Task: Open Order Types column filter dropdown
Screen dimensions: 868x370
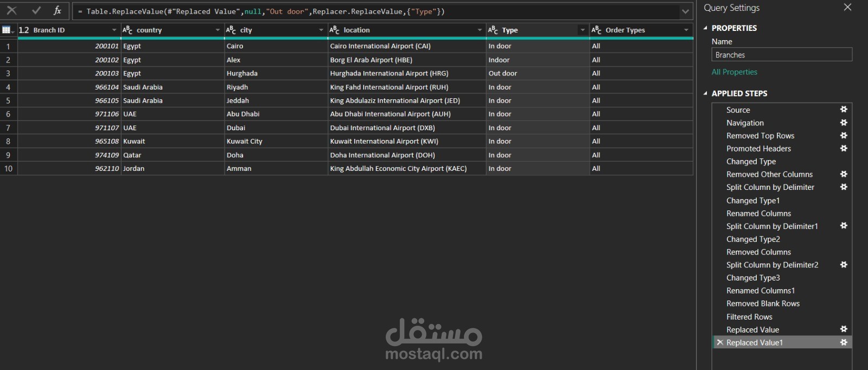Action: pyautogui.click(x=686, y=30)
